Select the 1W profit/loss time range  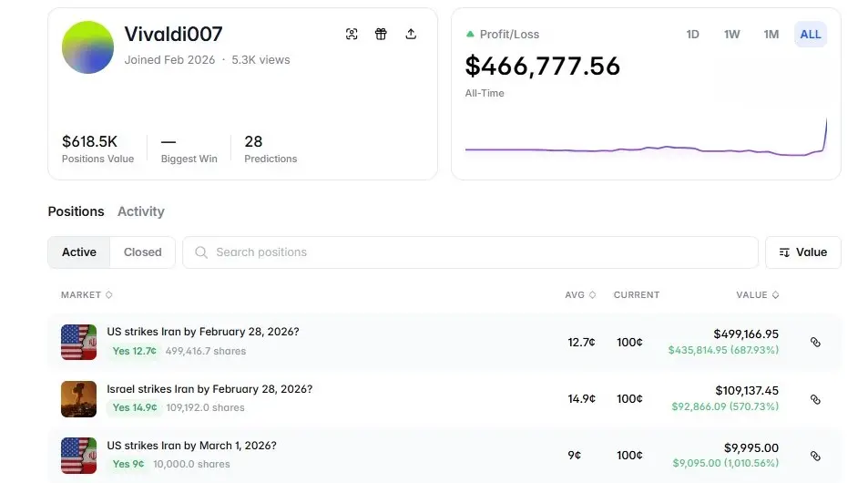731,35
